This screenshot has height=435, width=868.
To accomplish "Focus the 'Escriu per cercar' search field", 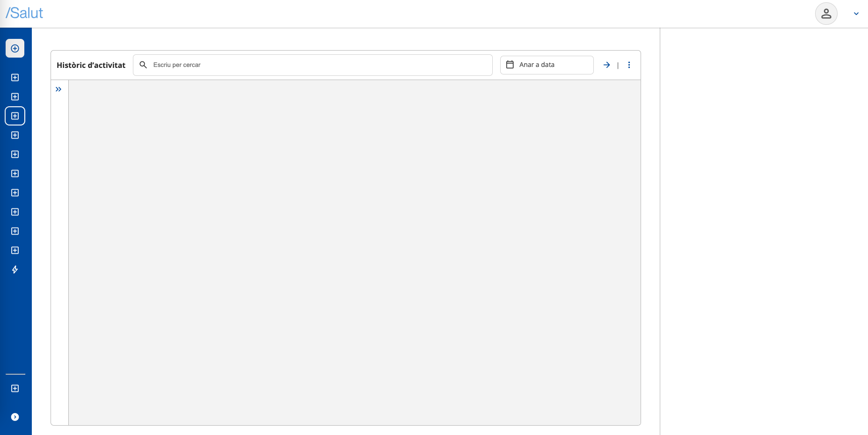I will (x=318, y=65).
